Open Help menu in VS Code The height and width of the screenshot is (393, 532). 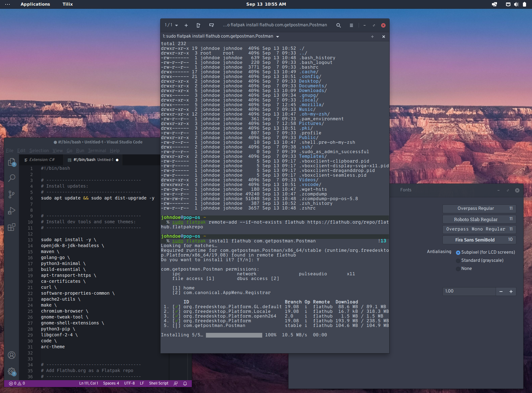click(x=115, y=151)
